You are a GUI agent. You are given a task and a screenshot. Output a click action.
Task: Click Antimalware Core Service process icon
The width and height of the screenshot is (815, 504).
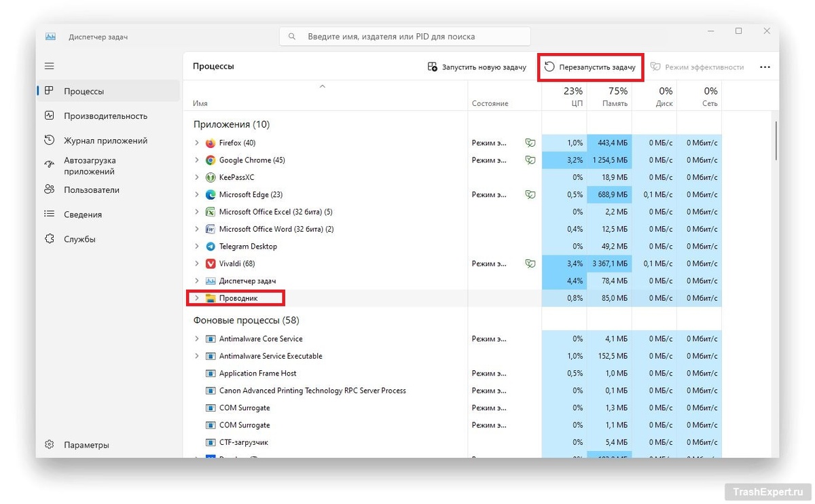pos(211,339)
